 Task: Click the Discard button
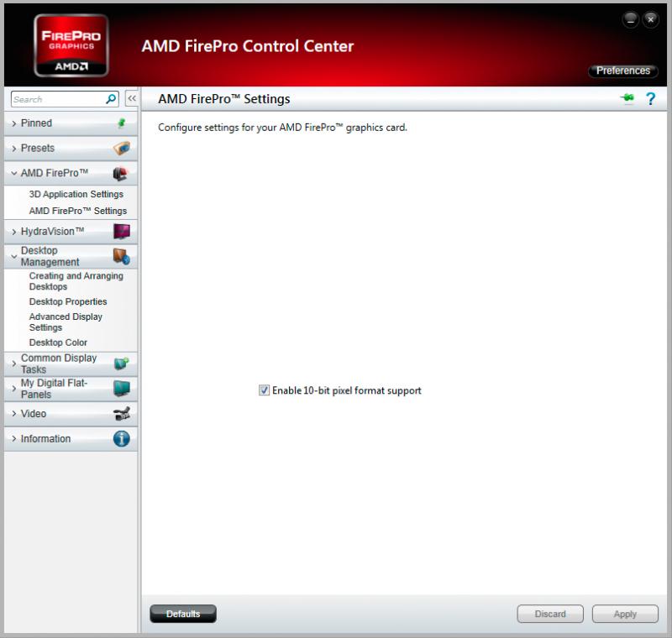tap(550, 614)
